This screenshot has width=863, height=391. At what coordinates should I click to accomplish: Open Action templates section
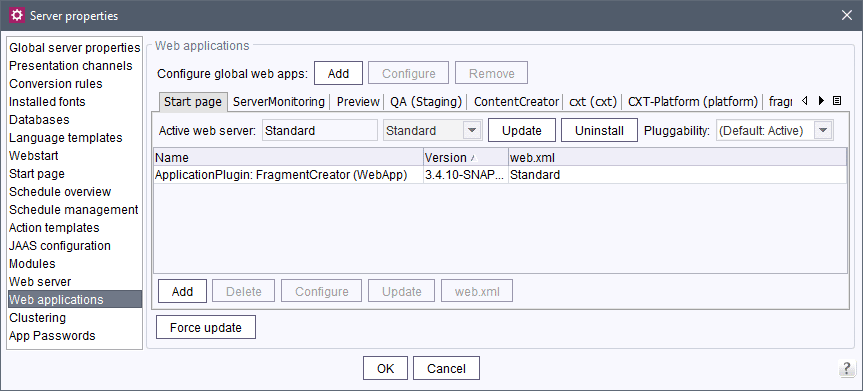[74, 227]
